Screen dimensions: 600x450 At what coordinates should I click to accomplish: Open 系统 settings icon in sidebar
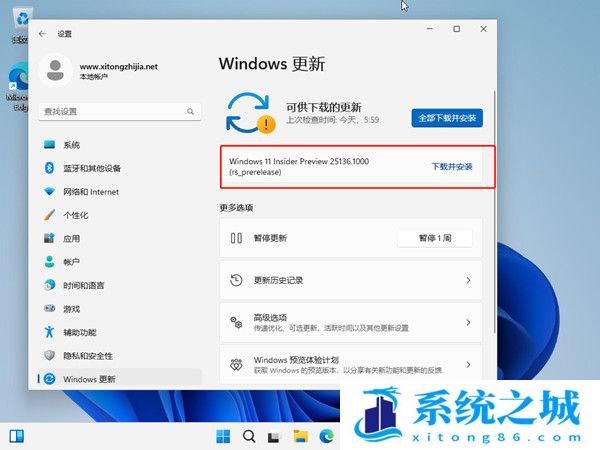49,144
